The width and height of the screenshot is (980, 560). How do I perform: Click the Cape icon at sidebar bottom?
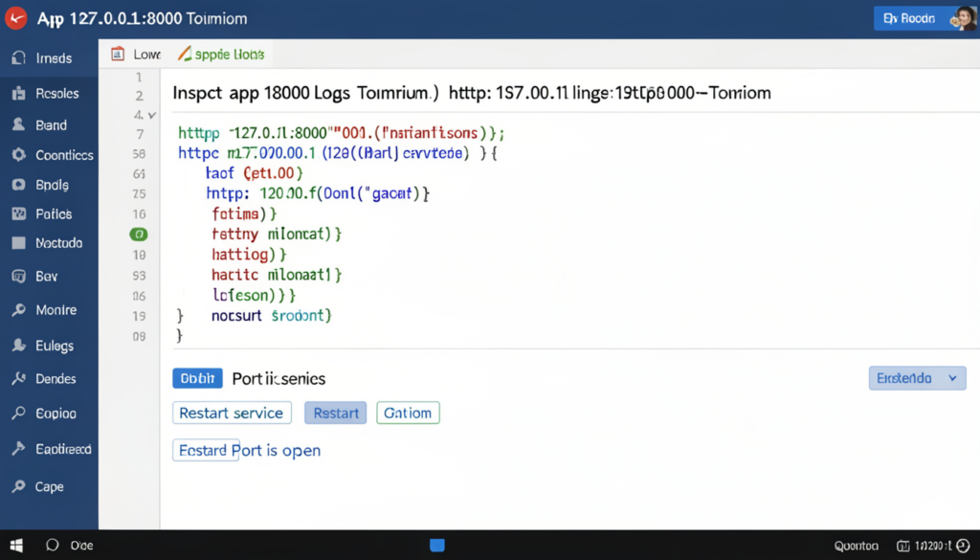[18, 486]
